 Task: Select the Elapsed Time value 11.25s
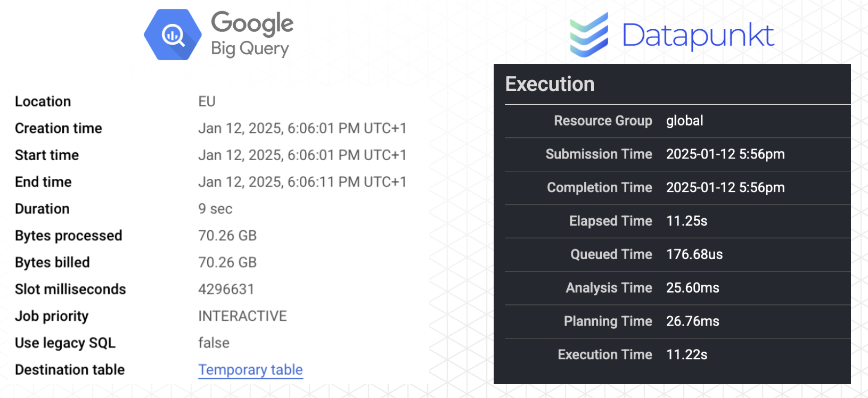(686, 221)
